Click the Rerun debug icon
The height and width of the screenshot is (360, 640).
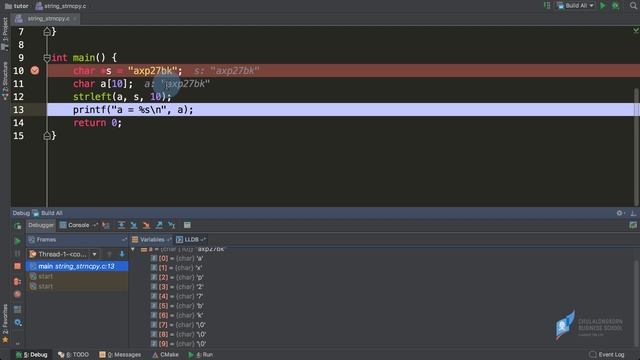tap(18, 226)
